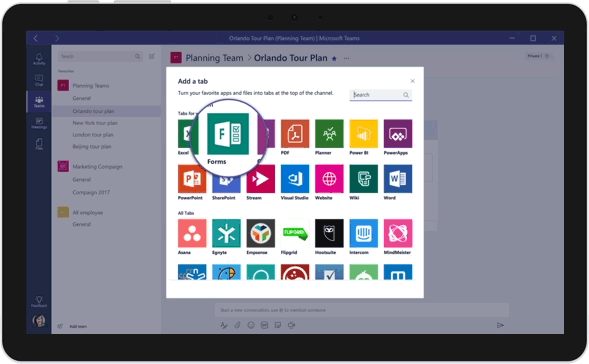Screen dimensions: 589x364
Task: Open the New York tour plan channel
Action: pos(95,123)
